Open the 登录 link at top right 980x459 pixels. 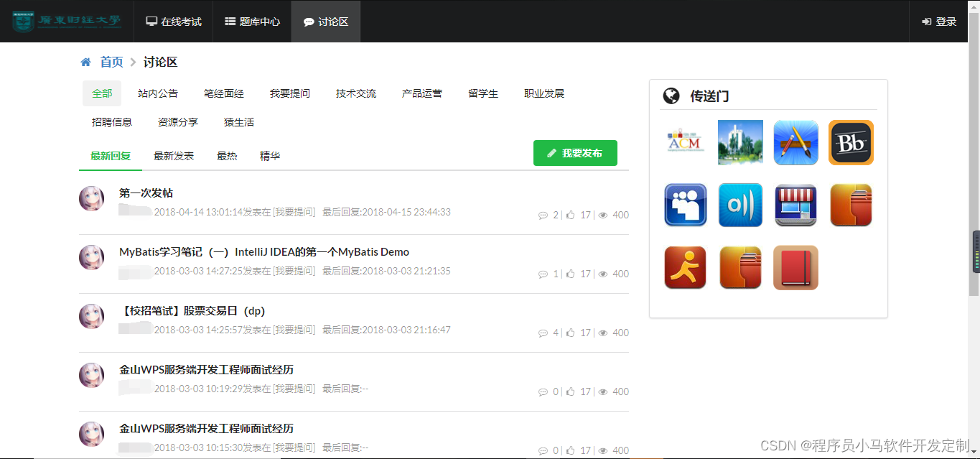[940, 21]
